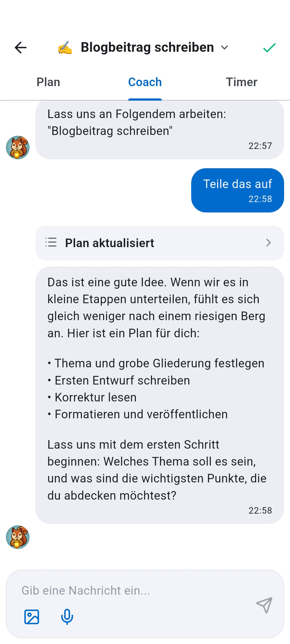Expand the Plan aktualisiert card via its chevron
This screenshot has height=644, width=290.
pos(269,243)
